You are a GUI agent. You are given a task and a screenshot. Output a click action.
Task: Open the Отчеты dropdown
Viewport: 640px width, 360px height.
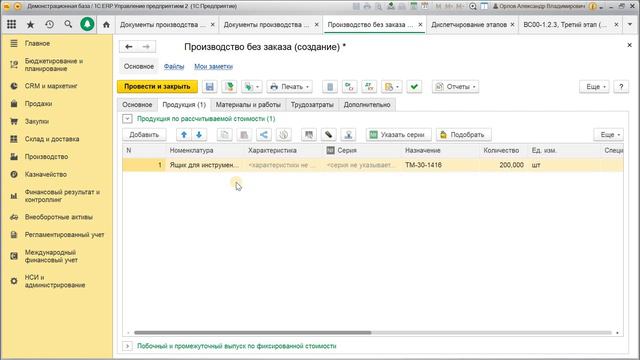[456, 87]
